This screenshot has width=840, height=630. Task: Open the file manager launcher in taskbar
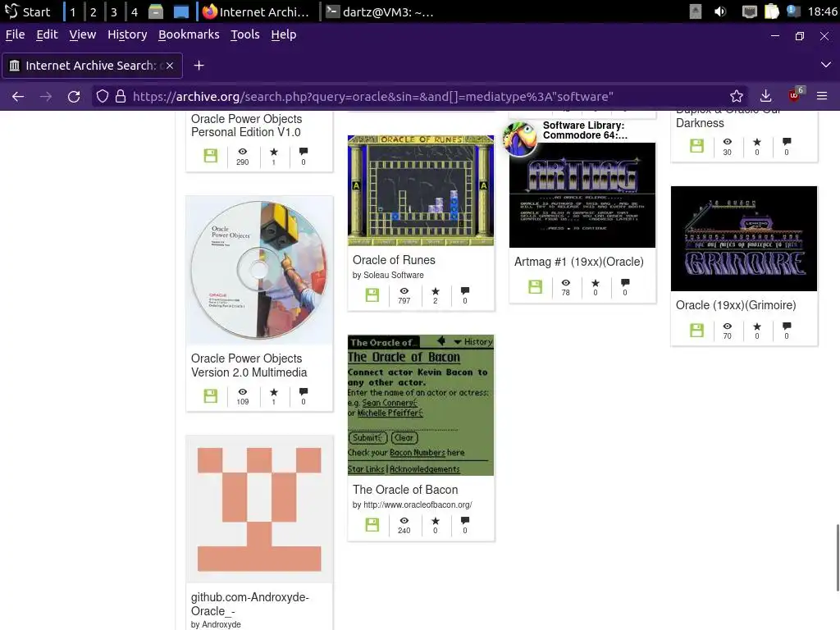pos(156,11)
